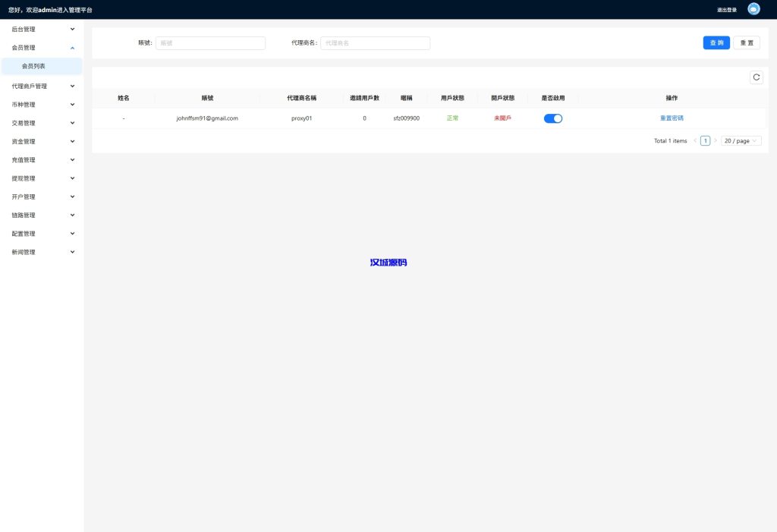
Task: Open the 20 / page size dropdown
Action: [741, 141]
